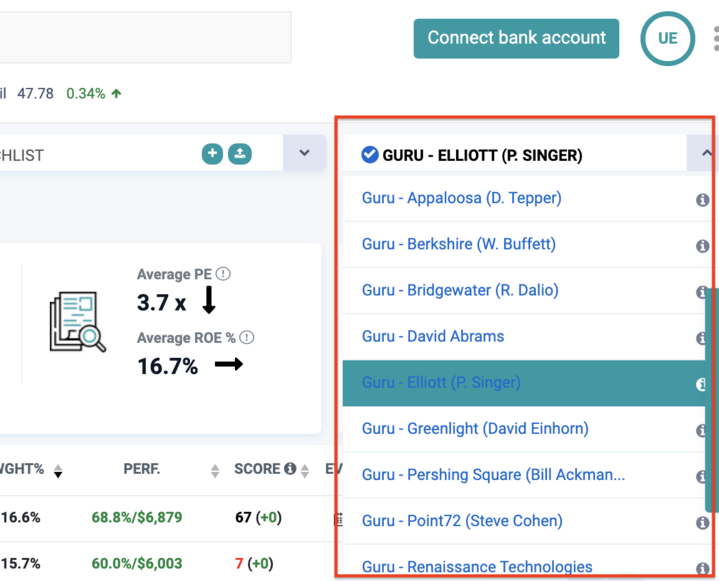
Task: Show info for Pershing Square
Action: (x=701, y=476)
